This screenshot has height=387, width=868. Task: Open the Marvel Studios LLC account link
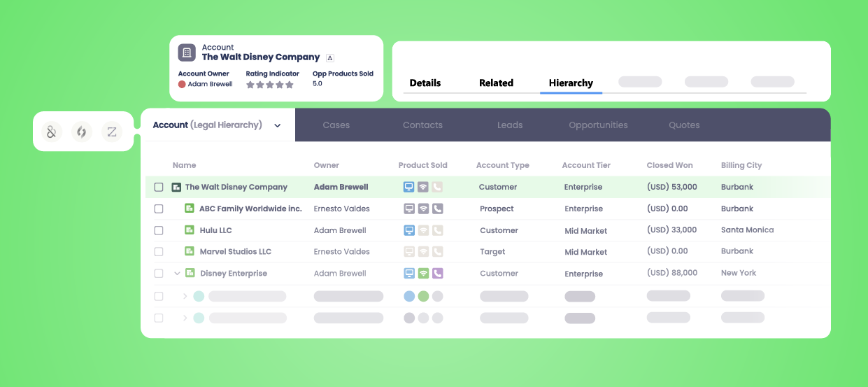(235, 252)
